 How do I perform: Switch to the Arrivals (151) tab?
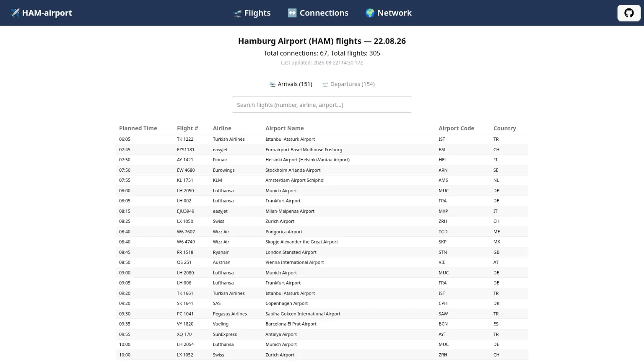pyautogui.click(x=291, y=84)
